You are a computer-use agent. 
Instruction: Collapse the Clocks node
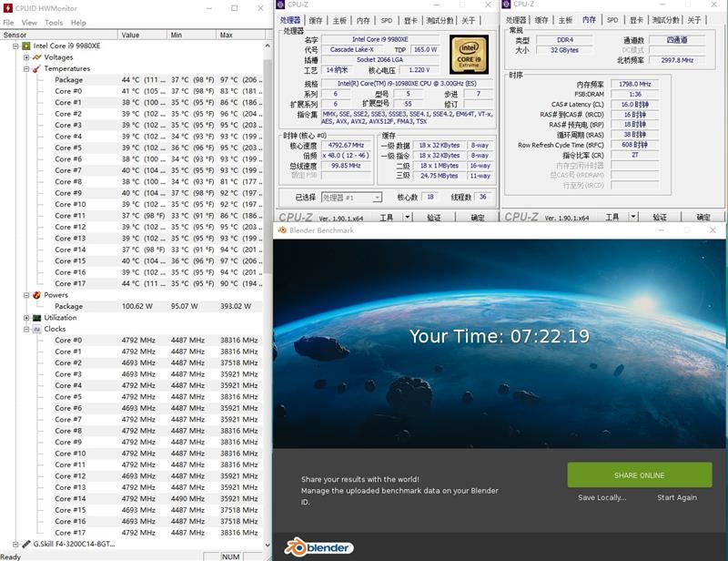pos(26,329)
